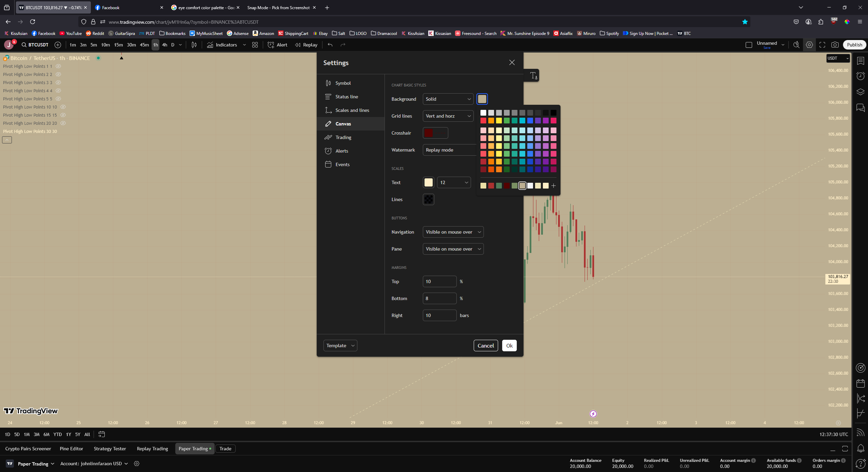Open the Pine Editor tab
Viewport: 868px width, 472px height.
click(x=71, y=449)
